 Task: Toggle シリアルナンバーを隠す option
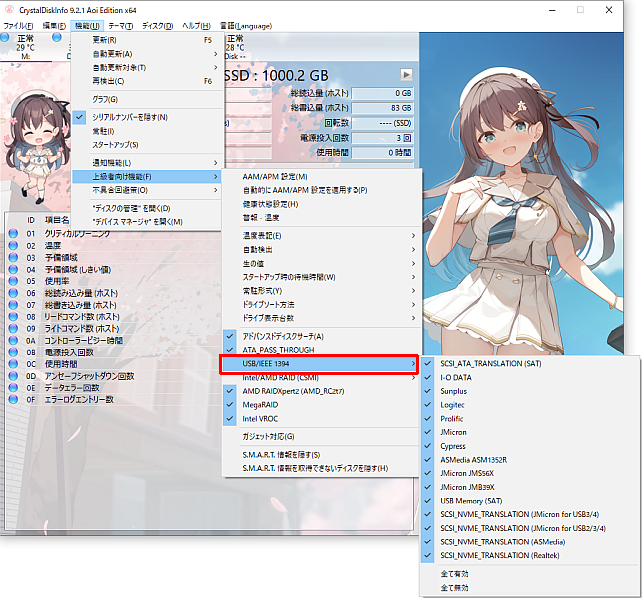pos(147,117)
